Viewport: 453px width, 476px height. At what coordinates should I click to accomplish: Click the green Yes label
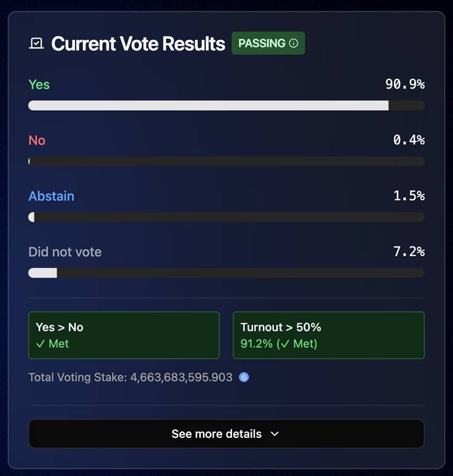pyautogui.click(x=39, y=85)
